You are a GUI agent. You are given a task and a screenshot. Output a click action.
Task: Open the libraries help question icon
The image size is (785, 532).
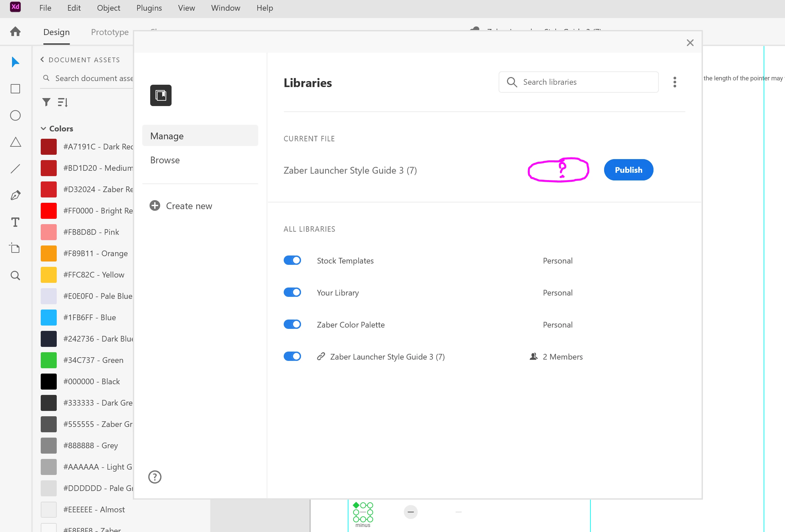155,477
